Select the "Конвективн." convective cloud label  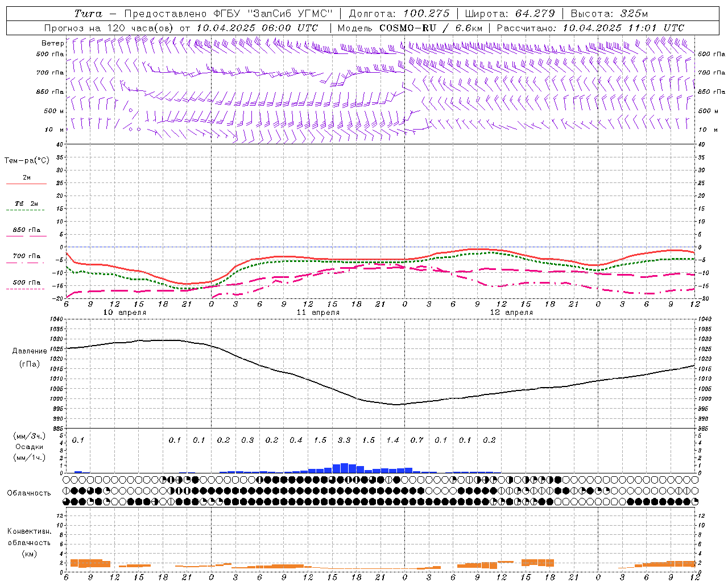pos(29,531)
